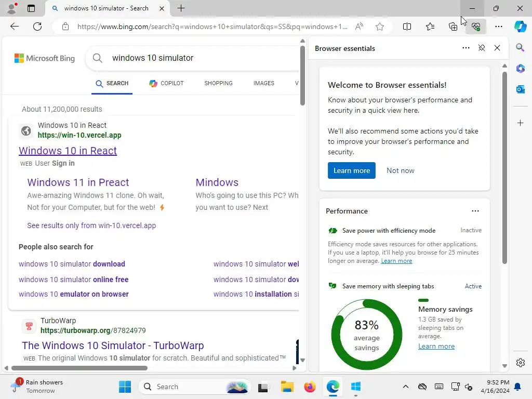Image resolution: width=532 pixels, height=399 pixels.
Task: Open a new tab with the plus button
Action: point(181,8)
